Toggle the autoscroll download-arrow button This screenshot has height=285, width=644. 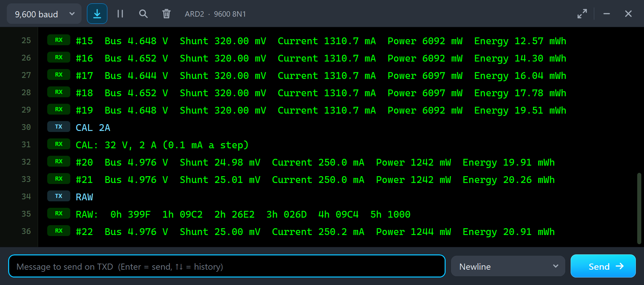pyautogui.click(x=97, y=14)
